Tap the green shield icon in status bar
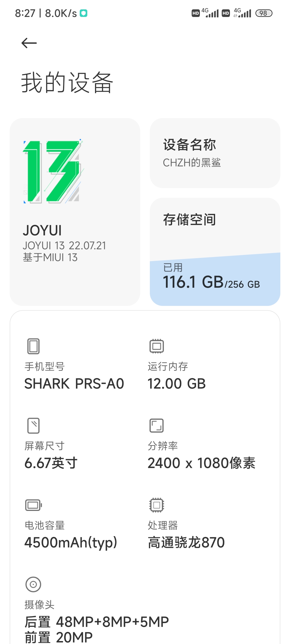Viewport: 290px width, 644px height. pyautogui.click(x=84, y=13)
